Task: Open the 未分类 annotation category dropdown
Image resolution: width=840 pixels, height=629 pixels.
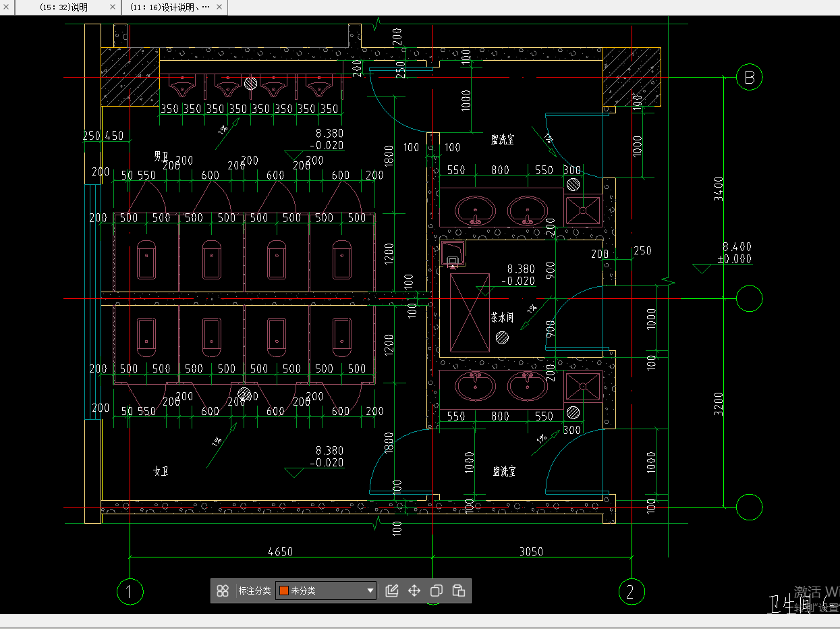Action: (x=370, y=591)
